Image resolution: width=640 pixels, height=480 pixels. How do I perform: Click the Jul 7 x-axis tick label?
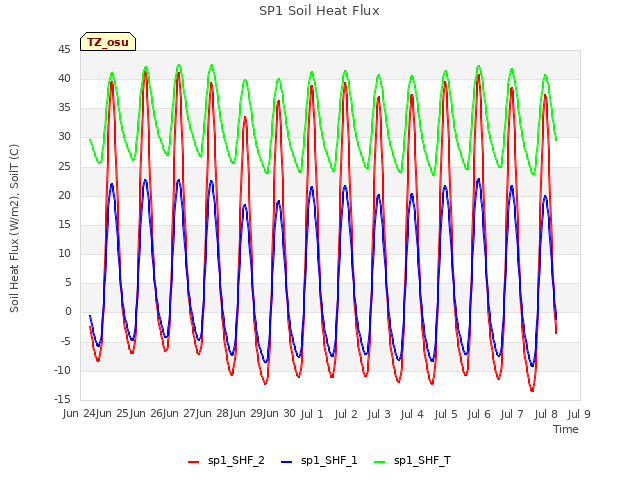(x=512, y=414)
